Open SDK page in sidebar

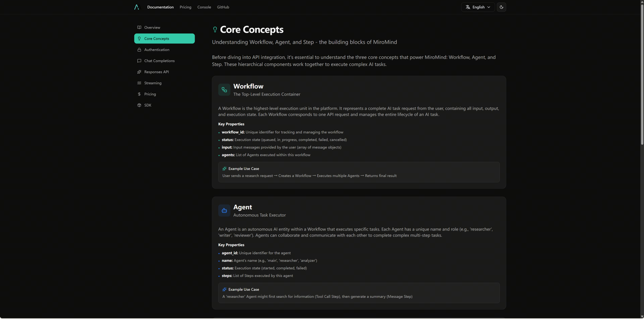(x=164, y=105)
